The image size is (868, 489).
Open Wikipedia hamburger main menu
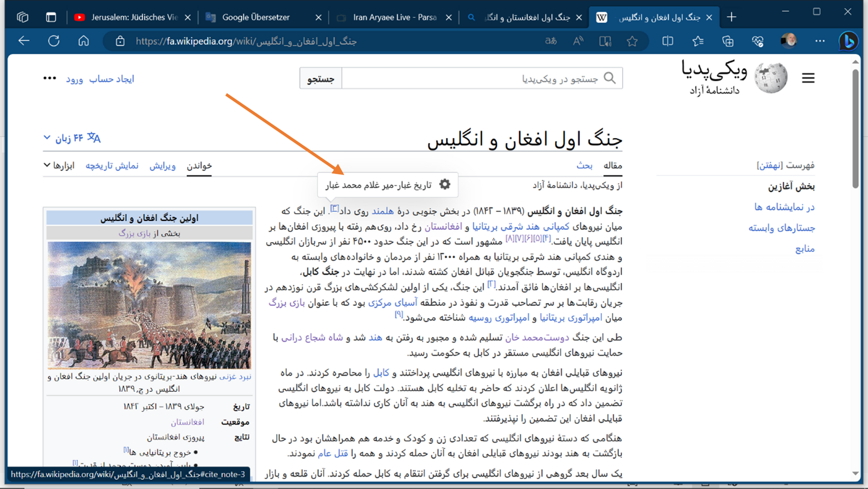[x=808, y=78]
